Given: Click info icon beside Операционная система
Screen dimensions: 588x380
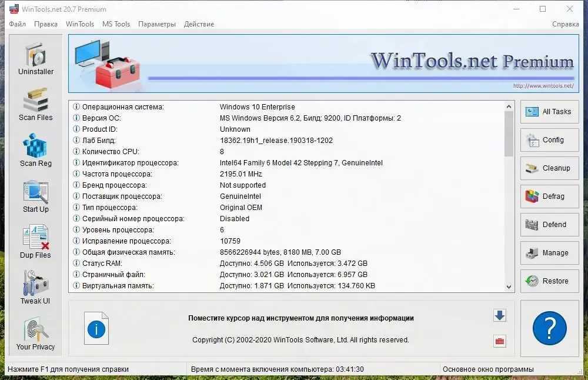Looking at the screenshot, I should [76, 106].
